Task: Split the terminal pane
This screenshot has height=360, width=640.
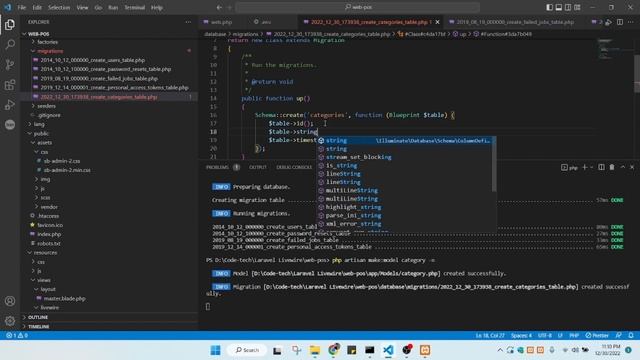Action: point(601,167)
